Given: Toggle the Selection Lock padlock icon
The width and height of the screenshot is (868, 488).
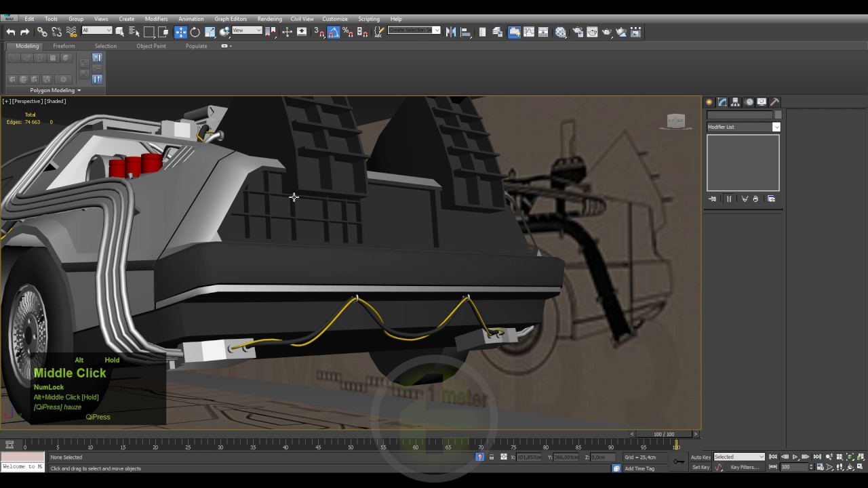Looking at the screenshot, I should (492, 457).
